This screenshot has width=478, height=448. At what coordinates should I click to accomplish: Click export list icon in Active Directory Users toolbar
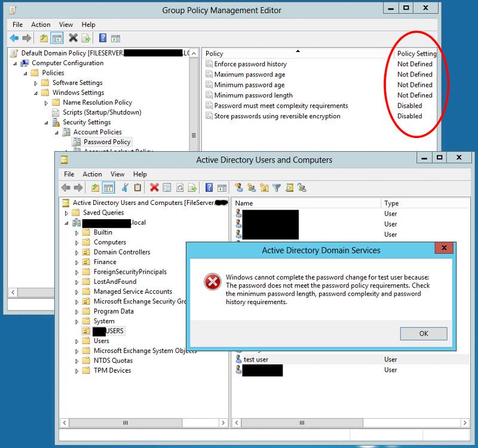click(192, 188)
